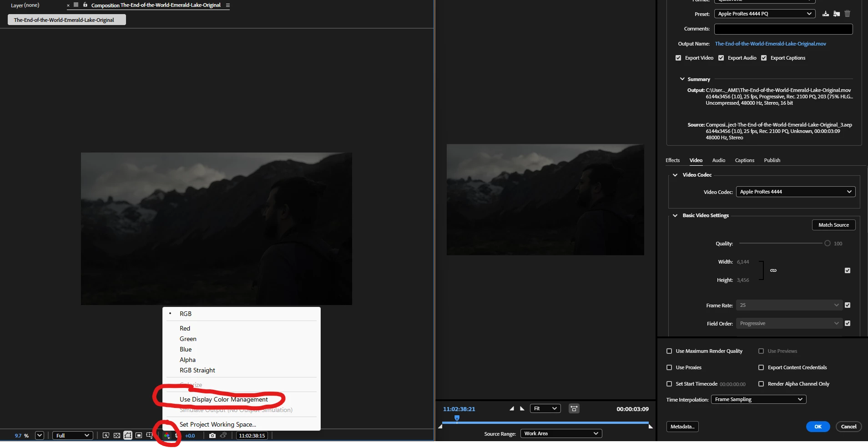Click the Save Preset icon

tap(826, 14)
